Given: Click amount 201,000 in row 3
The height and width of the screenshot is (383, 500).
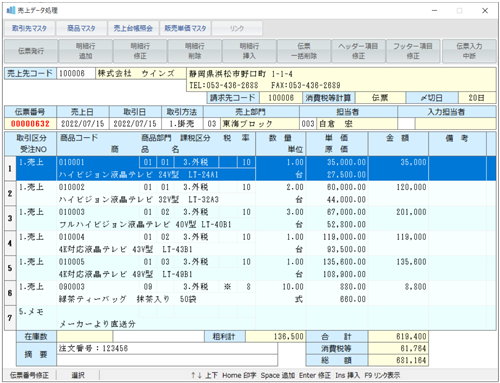Looking at the screenshot, I should (x=411, y=212).
